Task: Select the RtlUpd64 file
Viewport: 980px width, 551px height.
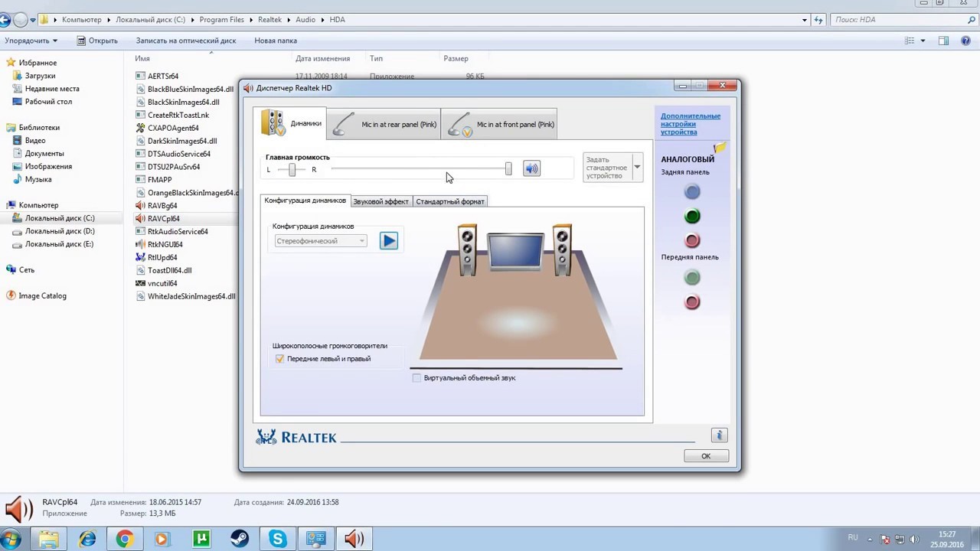Action: [162, 257]
